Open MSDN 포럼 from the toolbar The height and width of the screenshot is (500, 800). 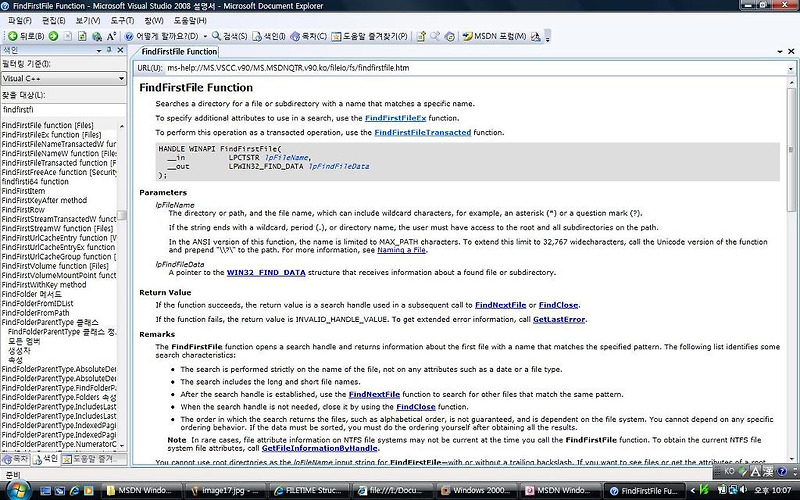pos(494,36)
